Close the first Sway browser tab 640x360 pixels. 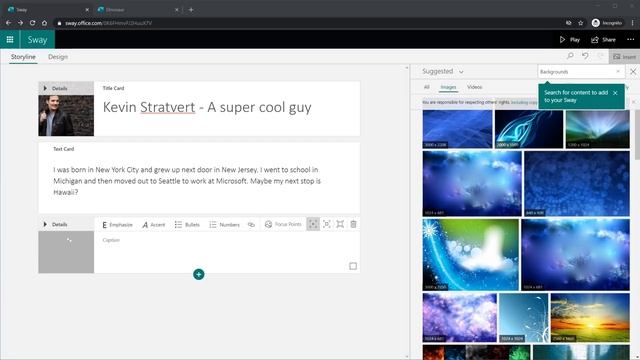[x=87, y=9]
